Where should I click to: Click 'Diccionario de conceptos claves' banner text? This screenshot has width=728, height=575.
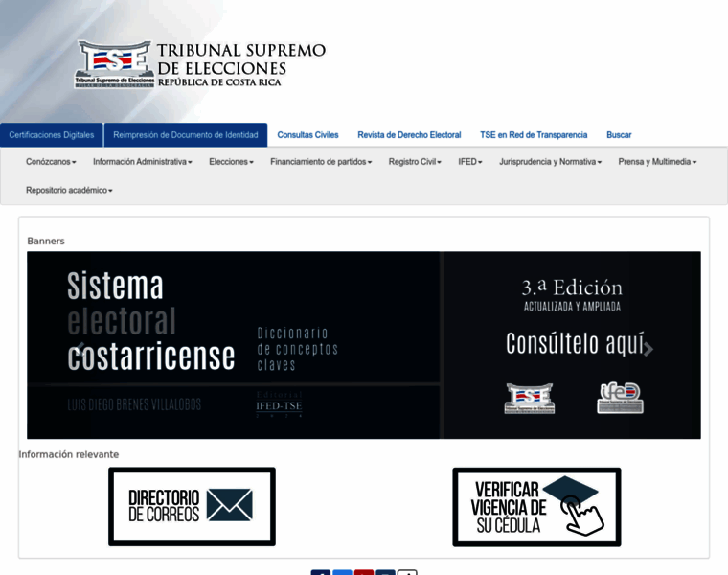[298, 349]
